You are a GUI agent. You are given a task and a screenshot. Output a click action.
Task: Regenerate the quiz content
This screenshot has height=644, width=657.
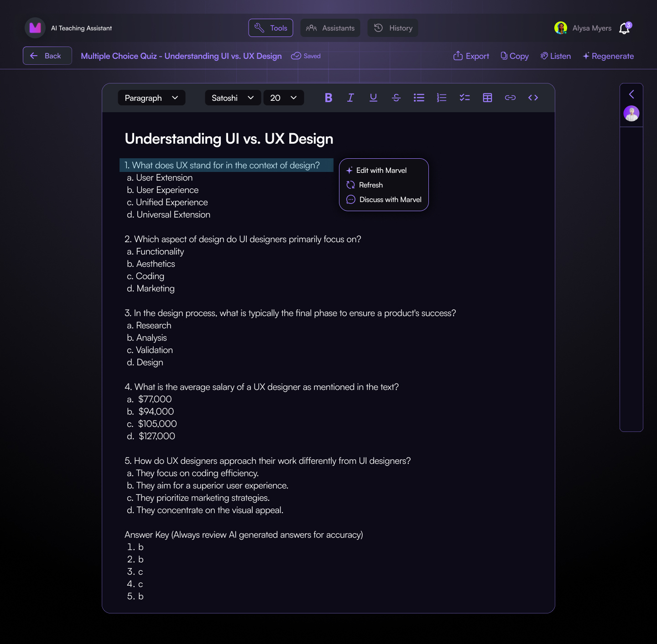point(608,56)
